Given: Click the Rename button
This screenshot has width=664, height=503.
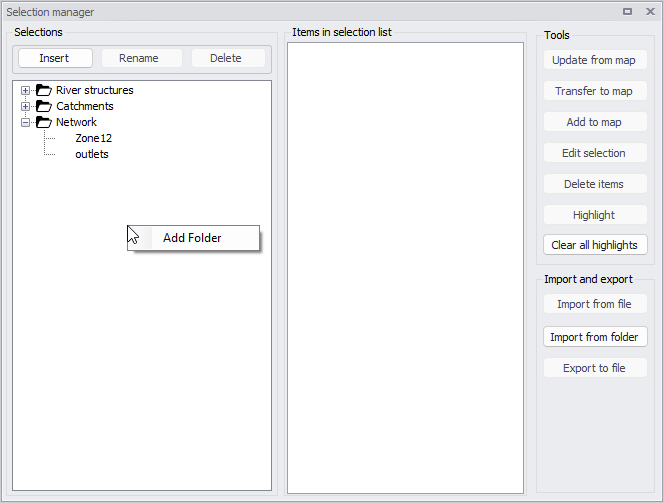Looking at the screenshot, I should coord(142,58).
